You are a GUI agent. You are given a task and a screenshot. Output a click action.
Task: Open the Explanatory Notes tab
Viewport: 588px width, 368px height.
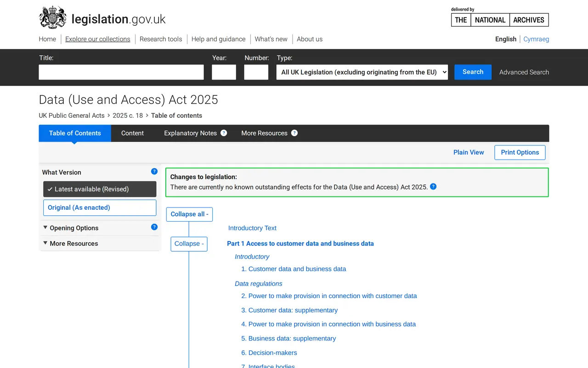(190, 133)
